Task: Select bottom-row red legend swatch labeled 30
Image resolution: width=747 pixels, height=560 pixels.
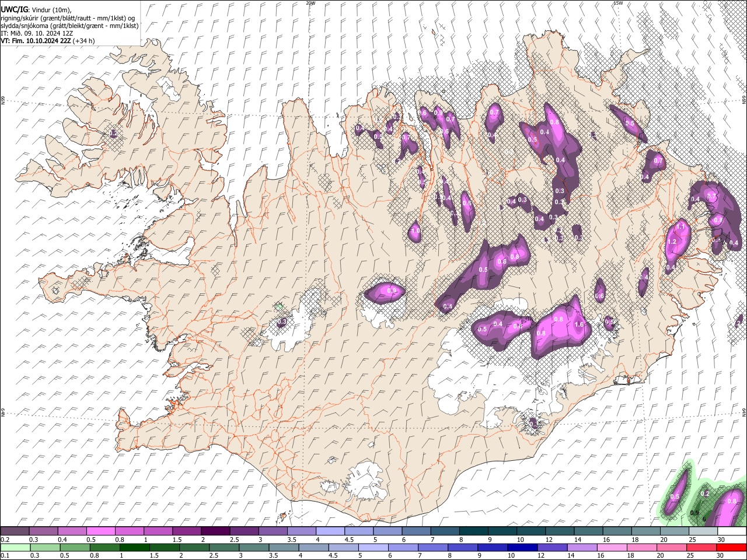Action: point(731,547)
